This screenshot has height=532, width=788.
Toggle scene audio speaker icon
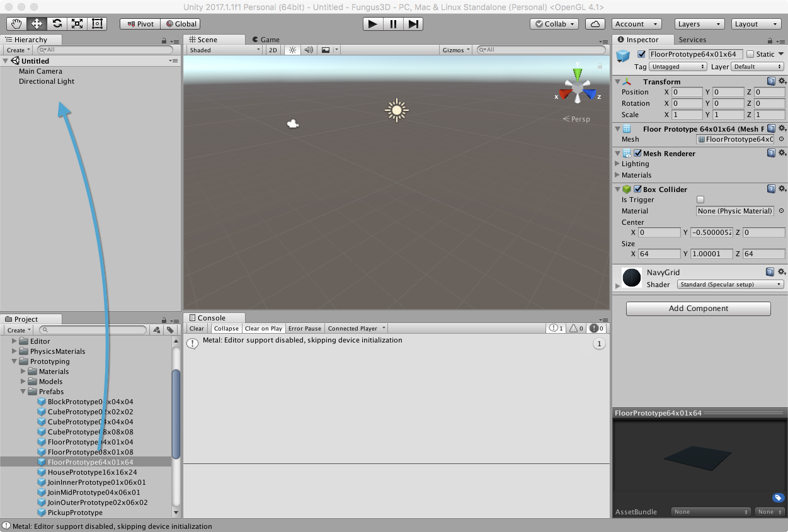click(x=309, y=50)
